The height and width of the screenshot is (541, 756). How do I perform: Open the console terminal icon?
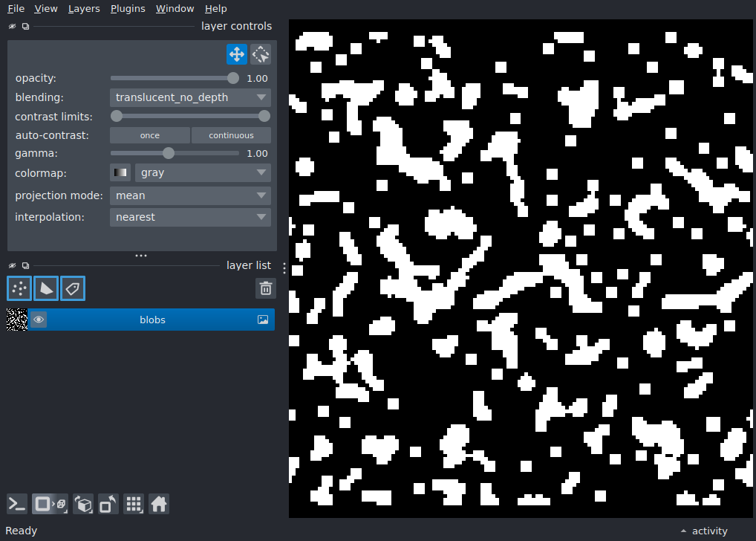click(17, 505)
